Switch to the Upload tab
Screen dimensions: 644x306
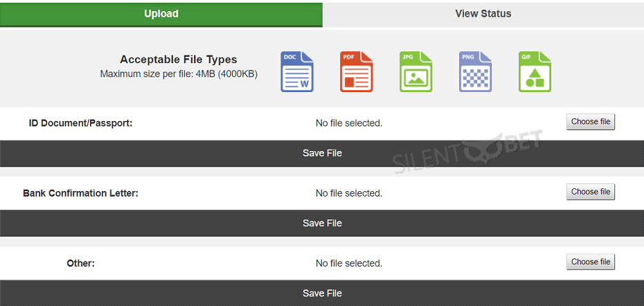(161, 14)
